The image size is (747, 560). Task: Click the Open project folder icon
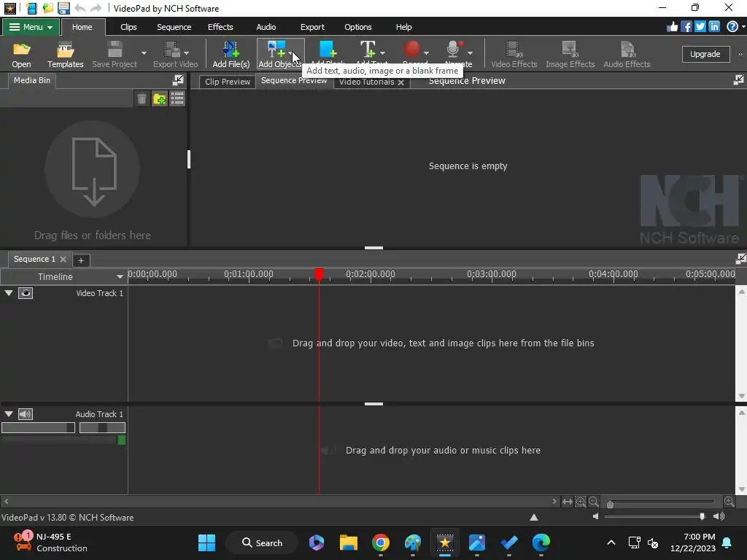click(x=21, y=49)
